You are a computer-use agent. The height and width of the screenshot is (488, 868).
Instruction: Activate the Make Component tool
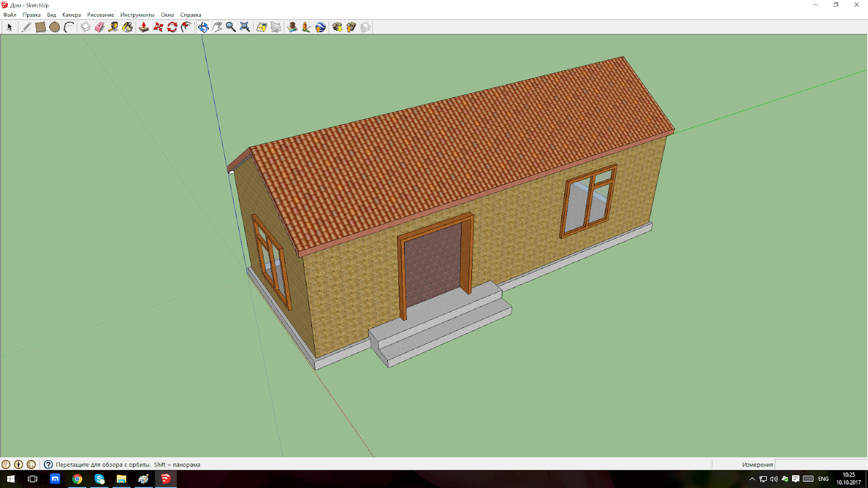tap(86, 27)
